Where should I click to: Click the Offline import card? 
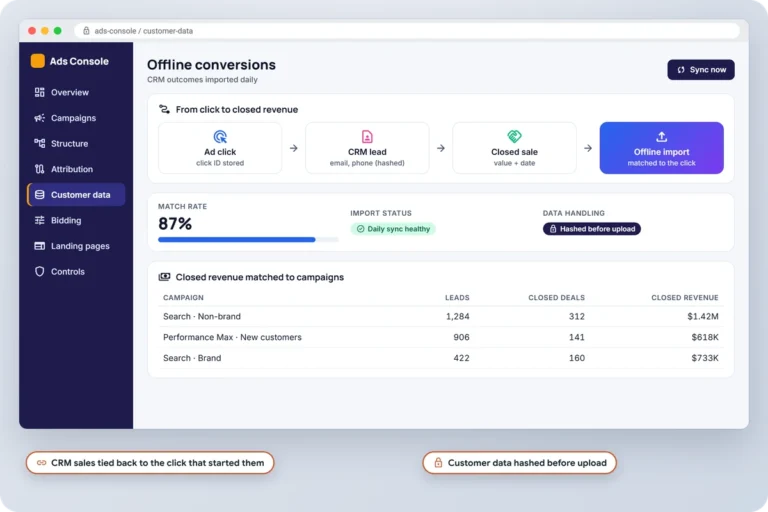point(661,148)
